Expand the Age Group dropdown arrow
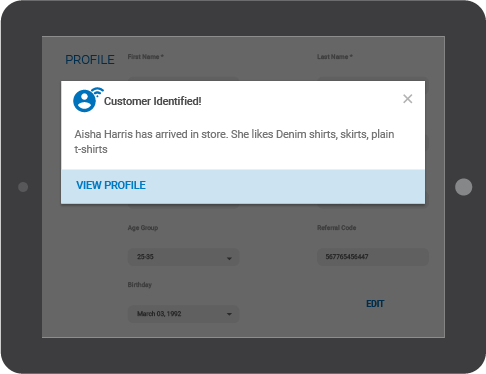The height and width of the screenshot is (374, 486). pyautogui.click(x=229, y=258)
